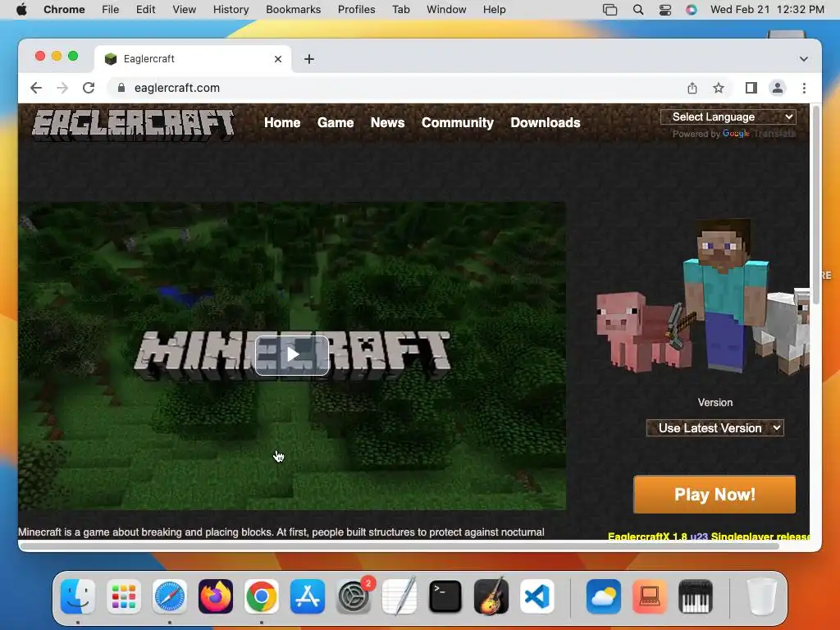
Task: Share this page via share icon
Action: pyautogui.click(x=692, y=88)
